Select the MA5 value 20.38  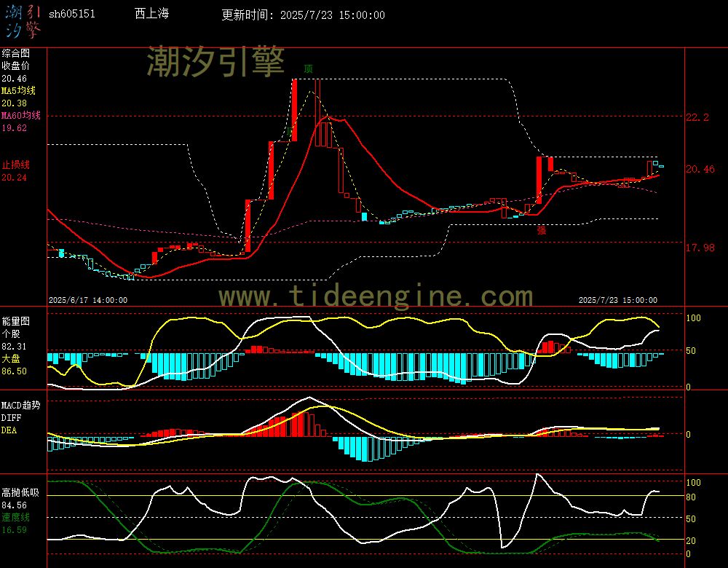pyautogui.click(x=14, y=103)
